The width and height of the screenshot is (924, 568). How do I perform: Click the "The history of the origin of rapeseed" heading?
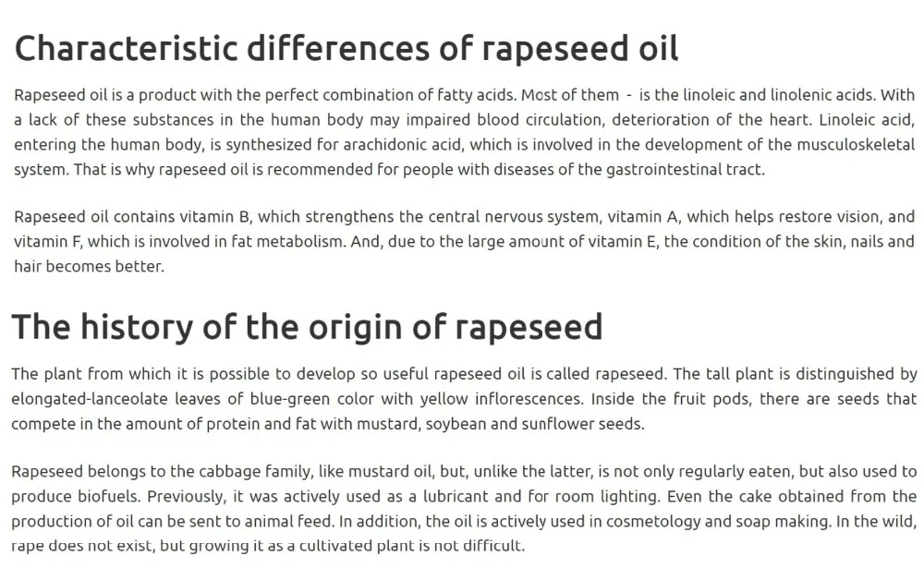click(307, 327)
